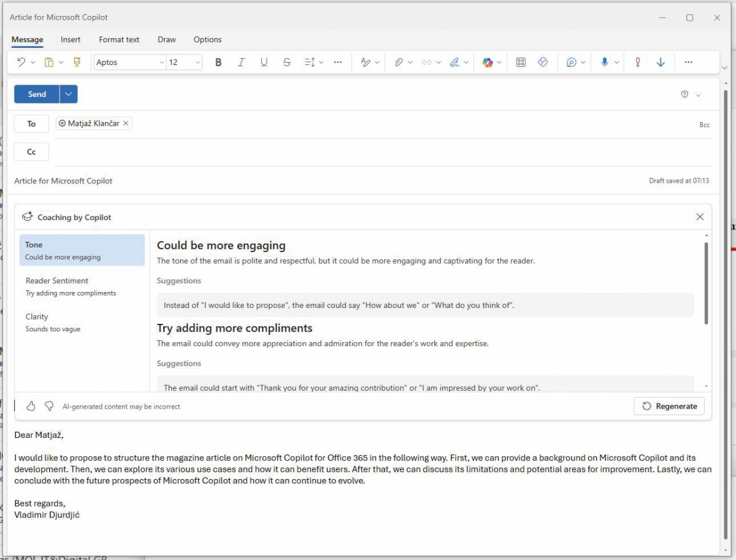Click the Loop components icon
The width and height of the screenshot is (736, 560).
(543, 62)
